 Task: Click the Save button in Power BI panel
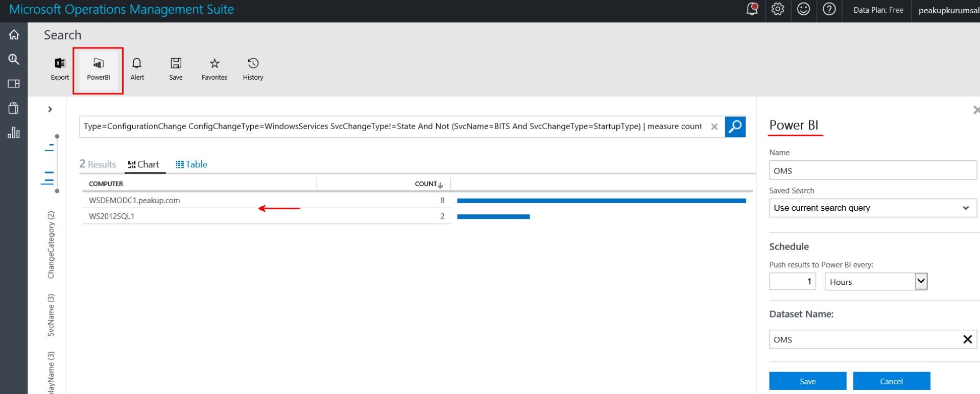pyautogui.click(x=807, y=381)
